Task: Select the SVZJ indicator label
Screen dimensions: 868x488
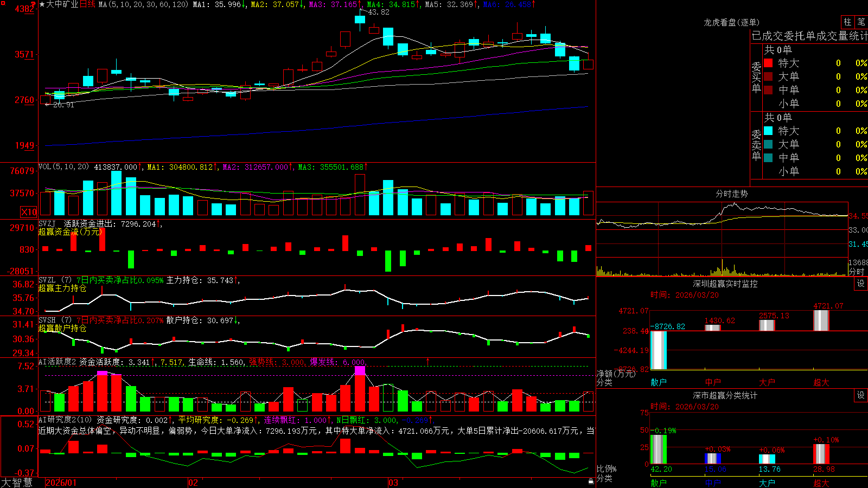Action: [x=47, y=223]
